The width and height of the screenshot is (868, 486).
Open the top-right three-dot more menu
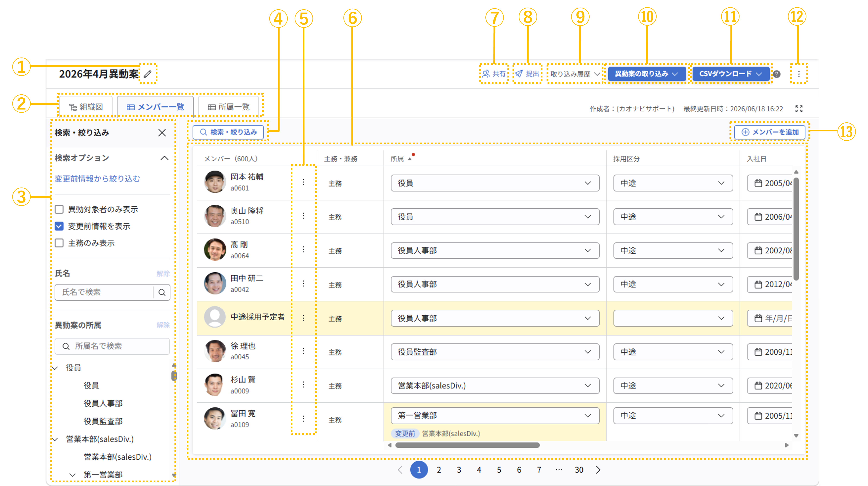click(799, 74)
